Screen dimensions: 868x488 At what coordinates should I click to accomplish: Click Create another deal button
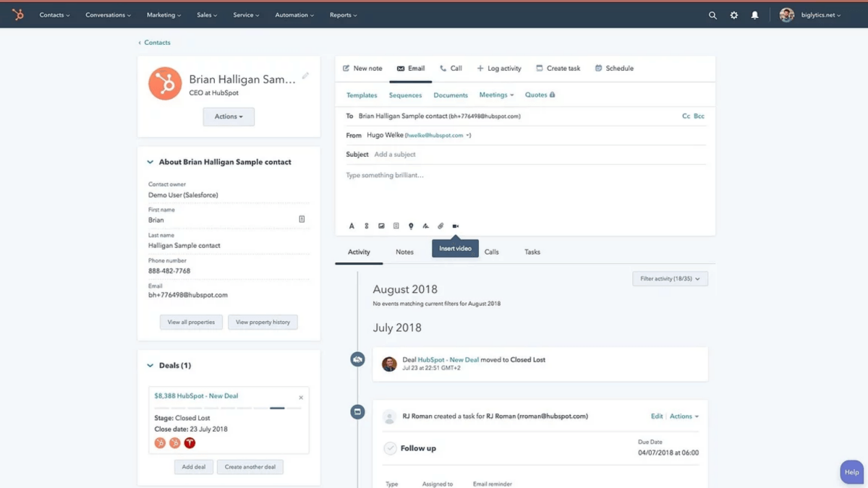point(250,467)
